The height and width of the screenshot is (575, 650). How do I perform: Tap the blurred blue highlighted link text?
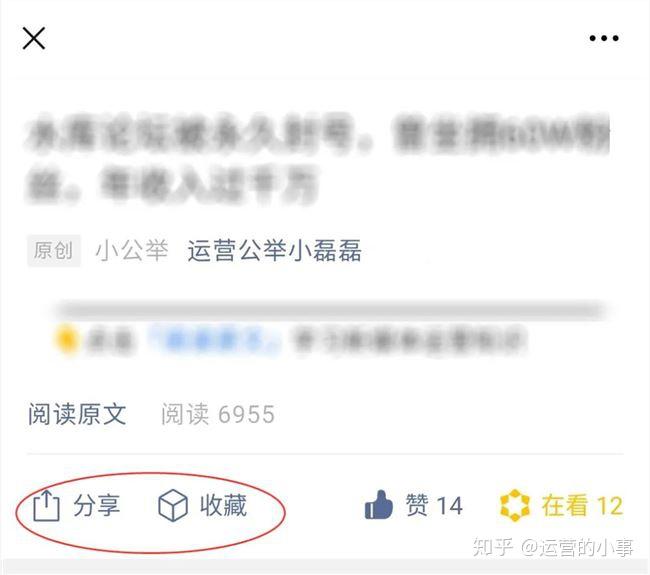[x=214, y=341]
